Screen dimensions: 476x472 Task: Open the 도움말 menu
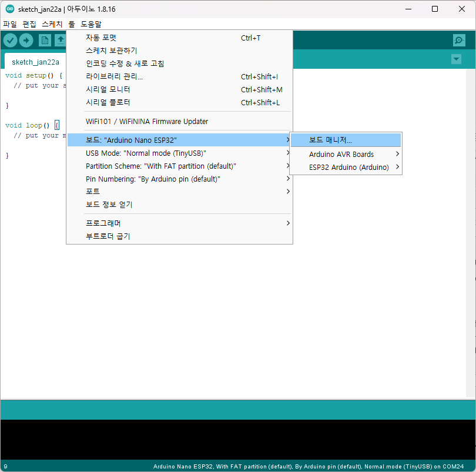(x=91, y=24)
